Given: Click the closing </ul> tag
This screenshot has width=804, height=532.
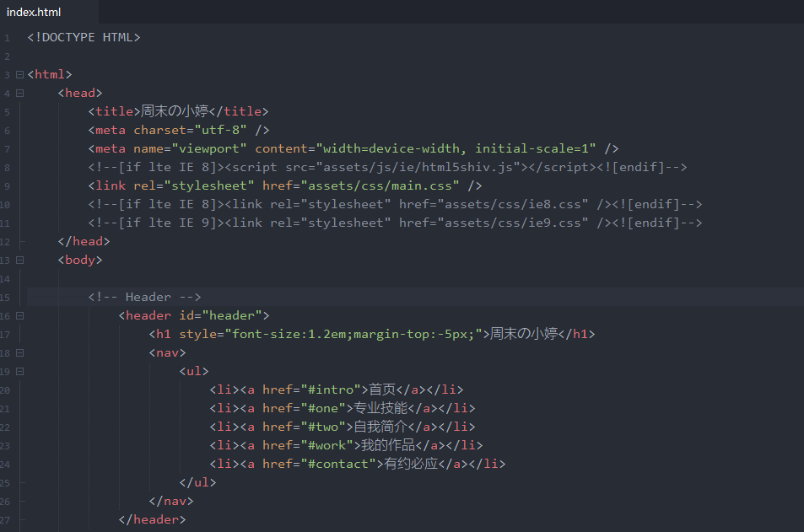Looking at the screenshot, I should (197, 483).
